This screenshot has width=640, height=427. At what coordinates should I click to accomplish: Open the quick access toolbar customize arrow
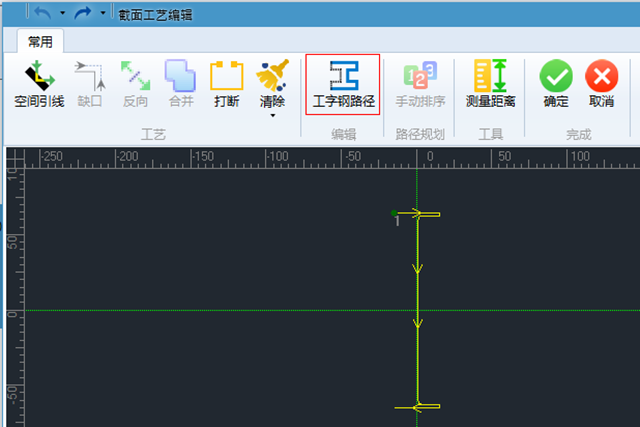(102, 14)
